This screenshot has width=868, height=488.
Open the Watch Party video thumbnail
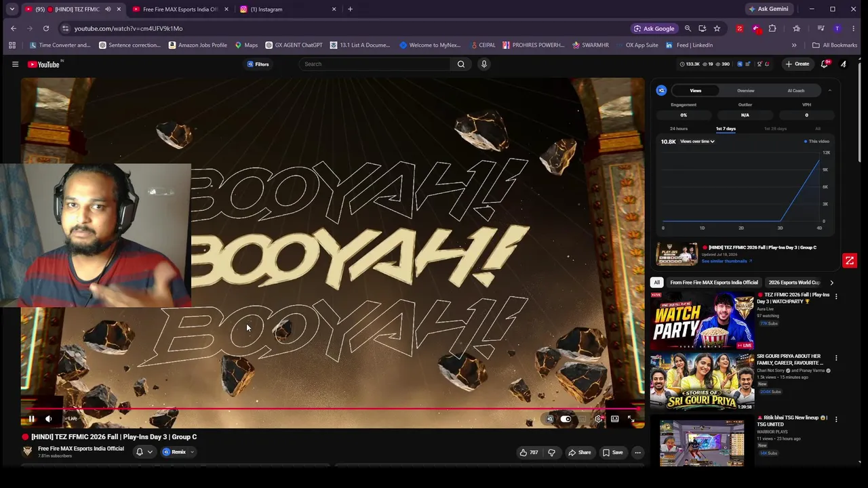702,320
